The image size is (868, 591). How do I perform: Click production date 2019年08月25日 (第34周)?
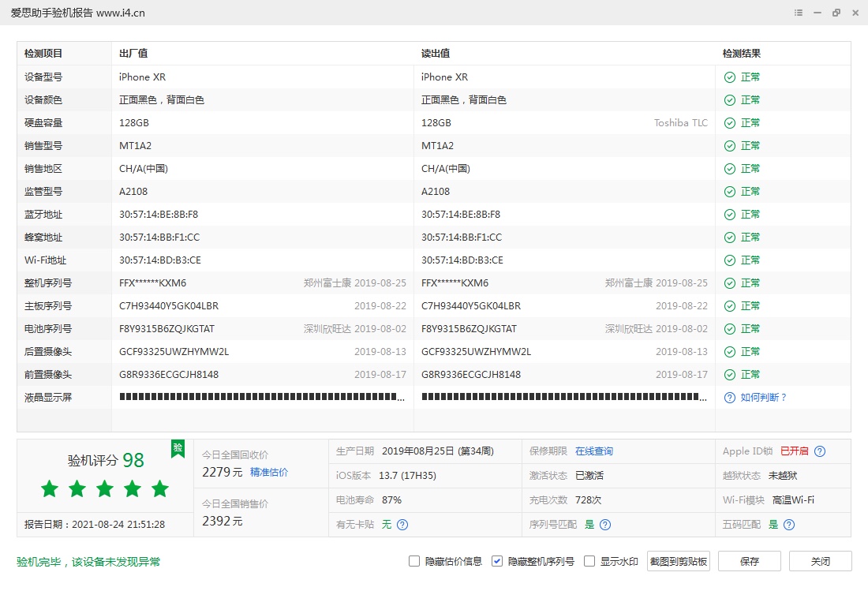438,451
